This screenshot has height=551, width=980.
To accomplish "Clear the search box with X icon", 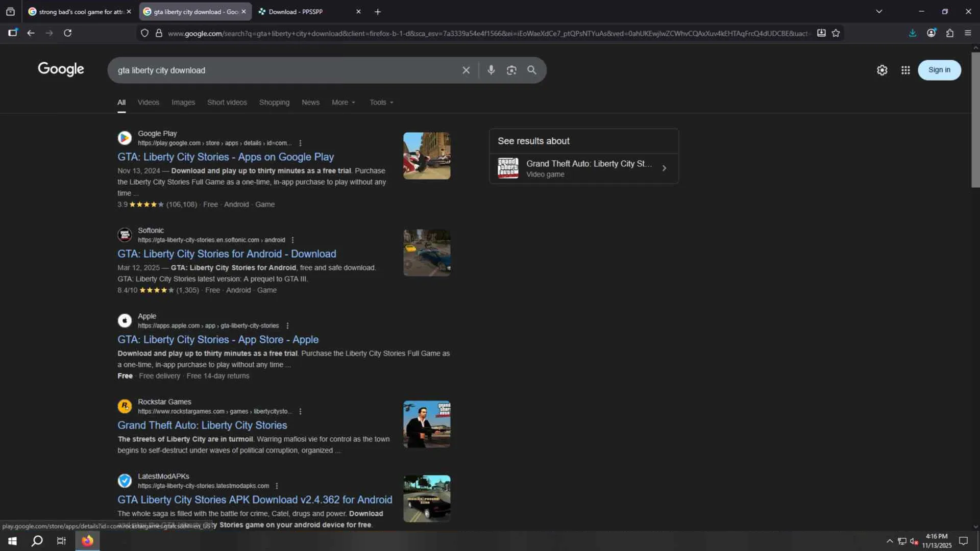I will [465, 70].
